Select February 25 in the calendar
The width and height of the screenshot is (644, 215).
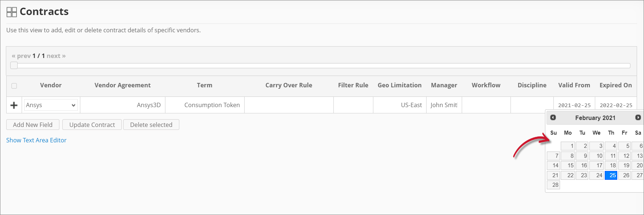pos(611,175)
